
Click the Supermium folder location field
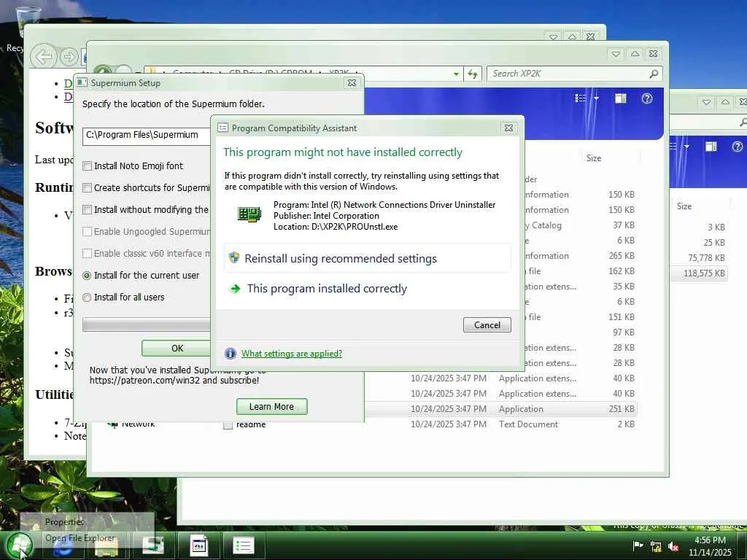146,136
